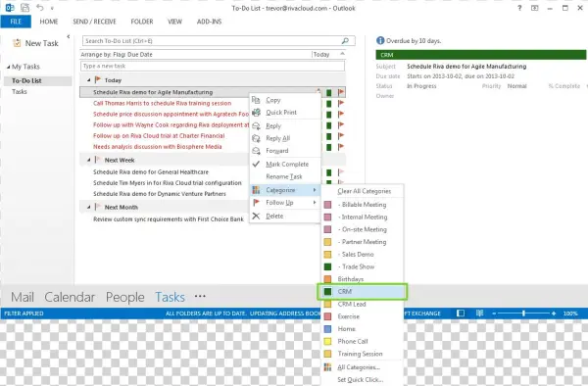The width and height of the screenshot is (588, 386).
Task: Choose Forward from context menu
Action: pyautogui.click(x=285, y=151)
